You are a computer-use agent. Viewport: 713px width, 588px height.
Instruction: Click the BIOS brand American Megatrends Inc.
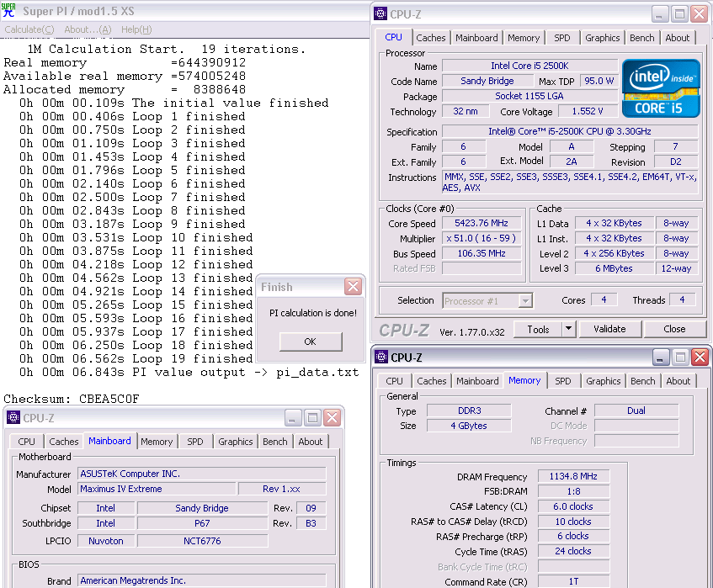coord(202,580)
